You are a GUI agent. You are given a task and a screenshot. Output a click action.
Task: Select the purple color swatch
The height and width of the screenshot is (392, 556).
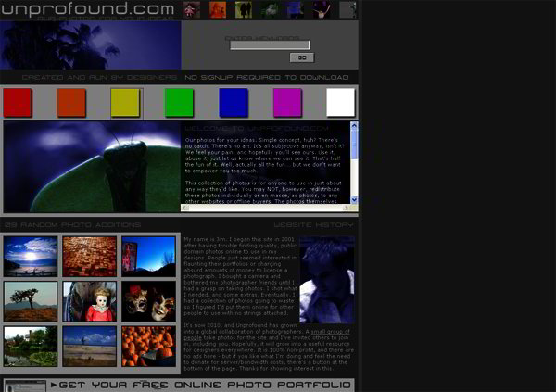pyautogui.click(x=287, y=103)
